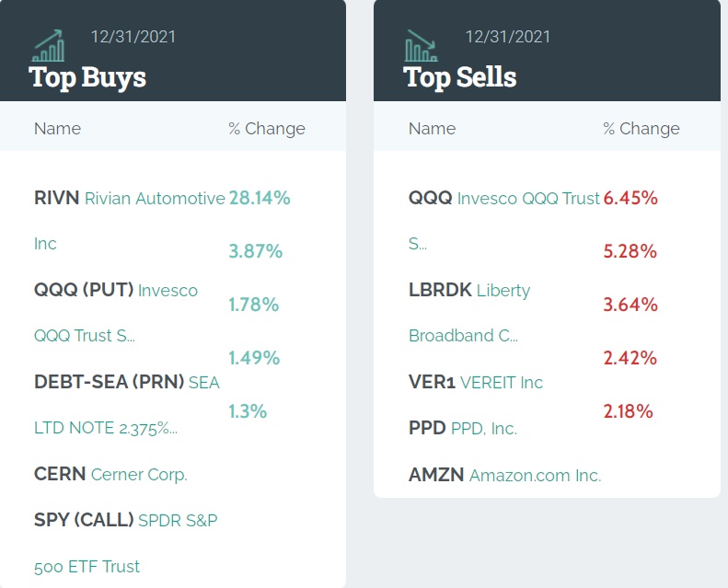
Task: Select the VER1 VEREIT Inc link
Action: (476, 382)
